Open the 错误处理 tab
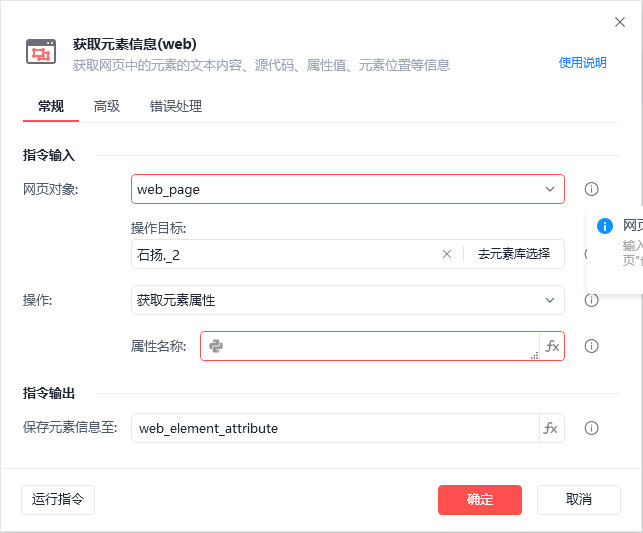The image size is (643, 533). coord(176,106)
